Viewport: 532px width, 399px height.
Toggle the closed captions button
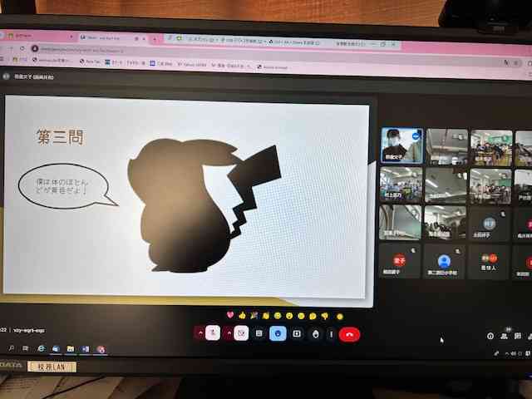(259, 333)
